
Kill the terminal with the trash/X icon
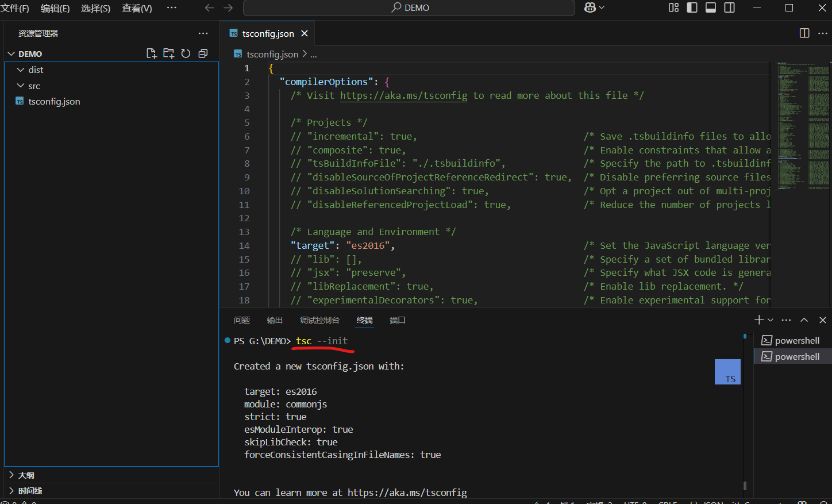822,320
